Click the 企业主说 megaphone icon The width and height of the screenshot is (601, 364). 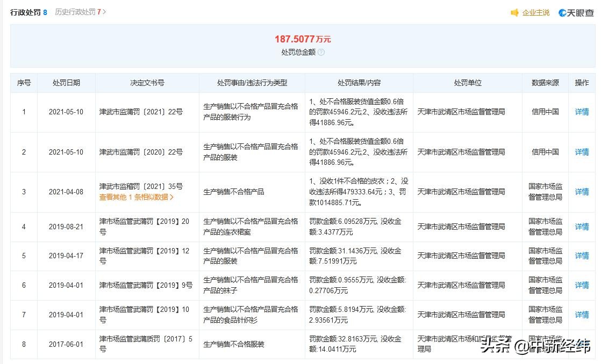tap(514, 12)
